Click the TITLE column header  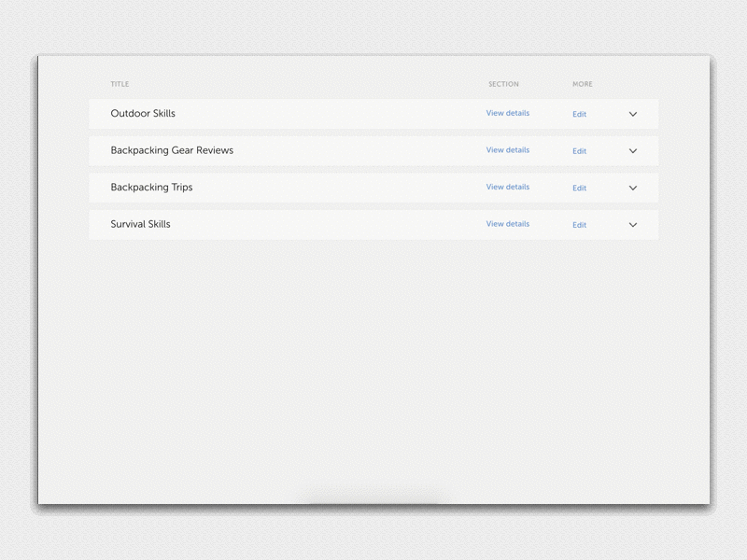[120, 84]
